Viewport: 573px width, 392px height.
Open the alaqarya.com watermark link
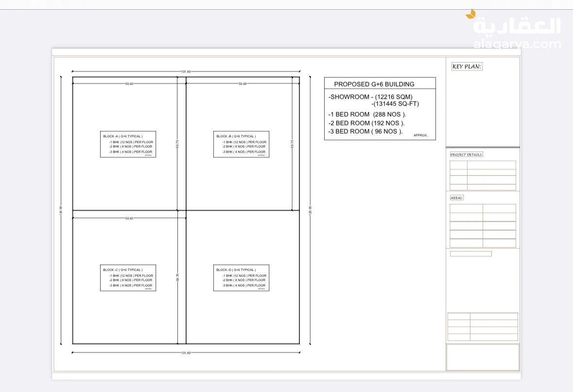tap(517, 44)
